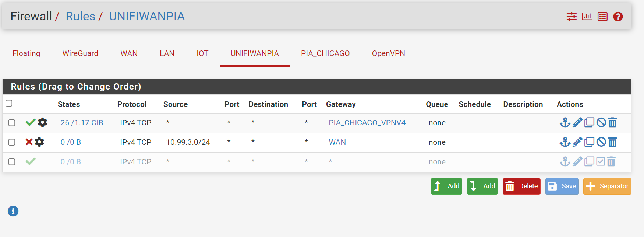The width and height of the screenshot is (644, 237).
Task: Open the firewall log list icon
Action: point(602,17)
